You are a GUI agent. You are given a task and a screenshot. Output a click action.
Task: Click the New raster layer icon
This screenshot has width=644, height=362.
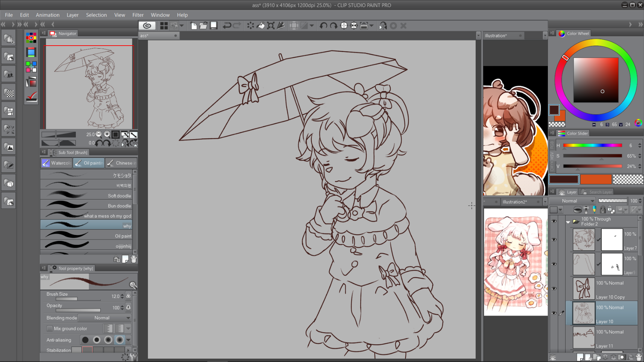click(x=579, y=357)
